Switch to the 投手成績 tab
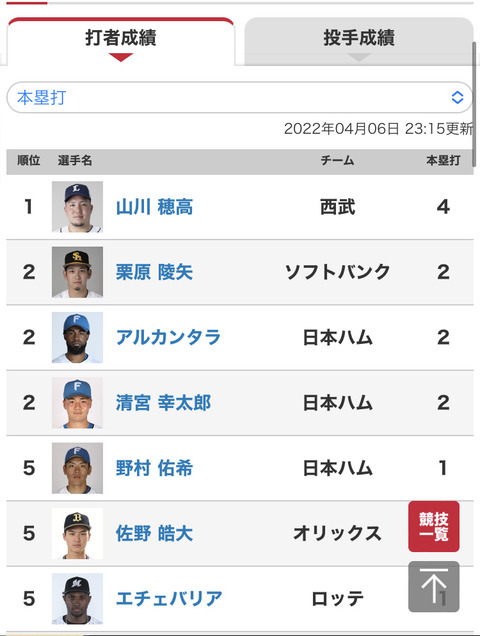Image resolution: width=480 pixels, height=636 pixels. point(359,41)
